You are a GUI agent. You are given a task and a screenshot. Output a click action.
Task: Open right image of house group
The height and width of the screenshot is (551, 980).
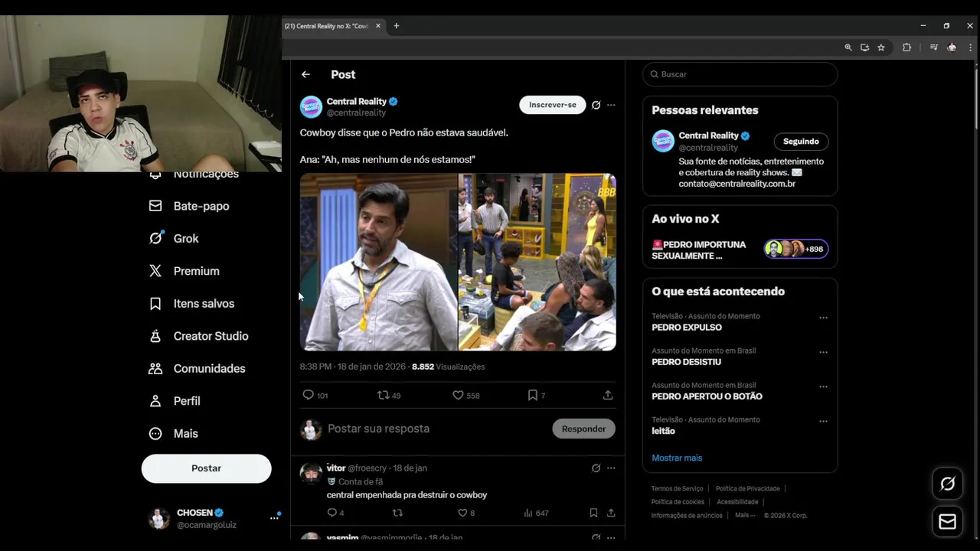click(537, 262)
